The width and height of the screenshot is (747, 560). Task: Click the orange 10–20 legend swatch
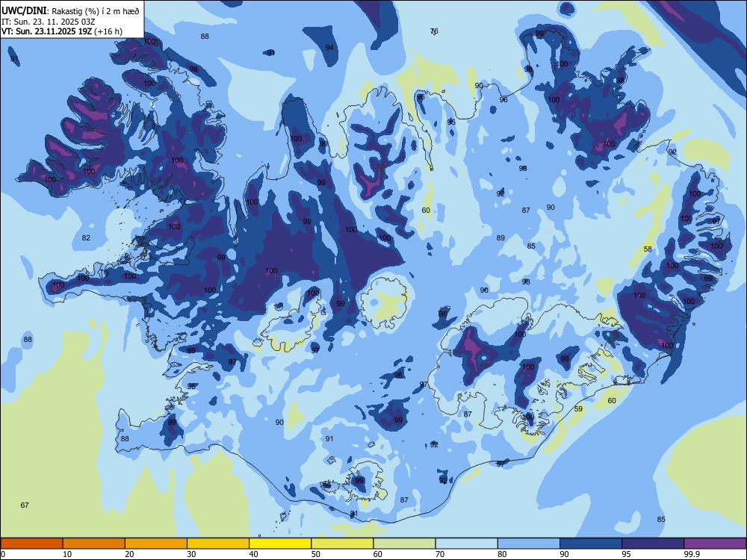click(x=94, y=544)
